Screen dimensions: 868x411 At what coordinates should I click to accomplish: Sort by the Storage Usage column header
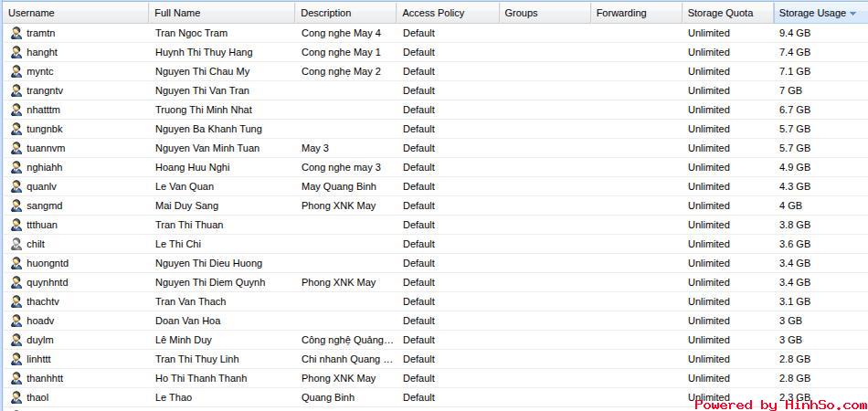(x=811, y=13)
